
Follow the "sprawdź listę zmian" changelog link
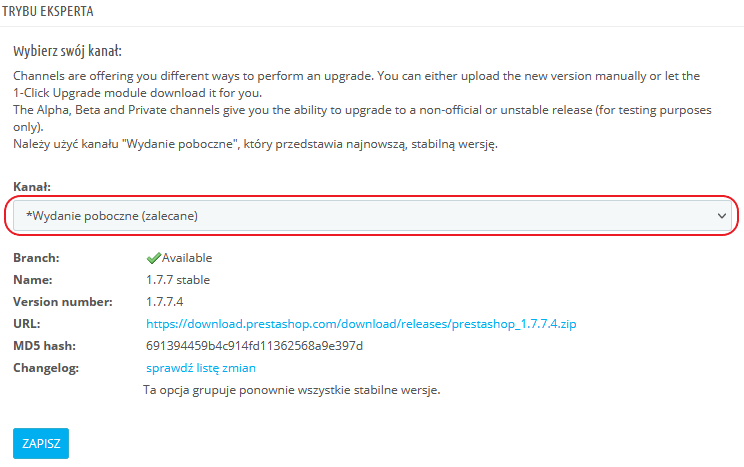[201, 368]
